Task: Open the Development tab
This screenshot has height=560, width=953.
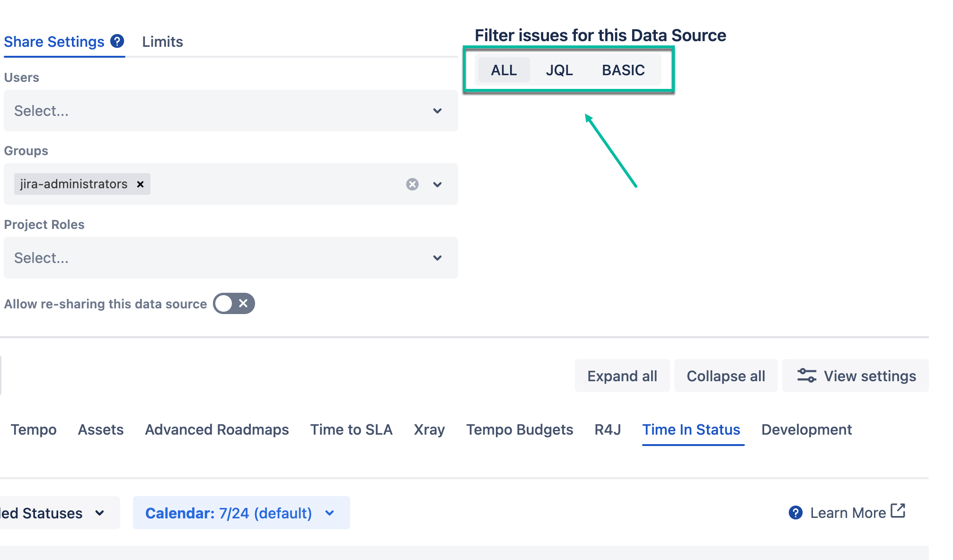Action: click(x=806, y=429)
